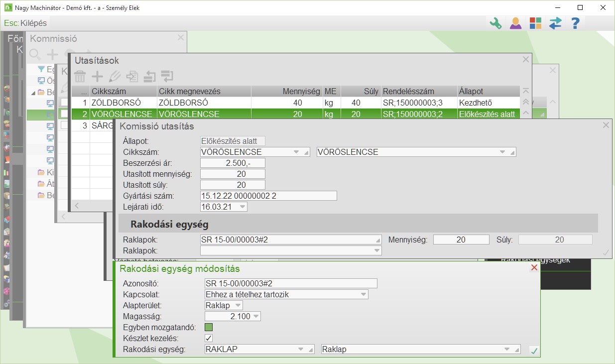Click SR;150000003;3 order number cell

coord(419,103)
